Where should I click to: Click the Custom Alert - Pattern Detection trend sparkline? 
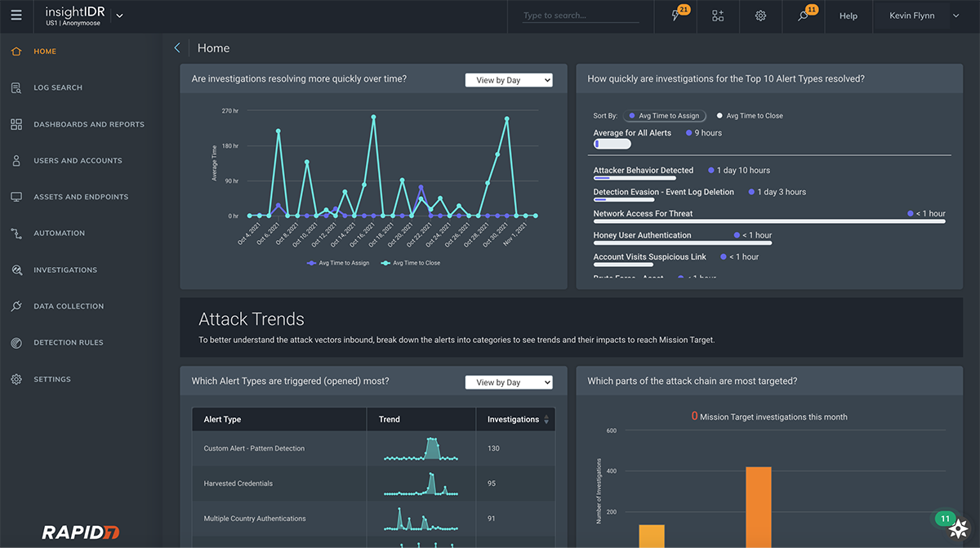pyautogui.click(x=421, y=448)
